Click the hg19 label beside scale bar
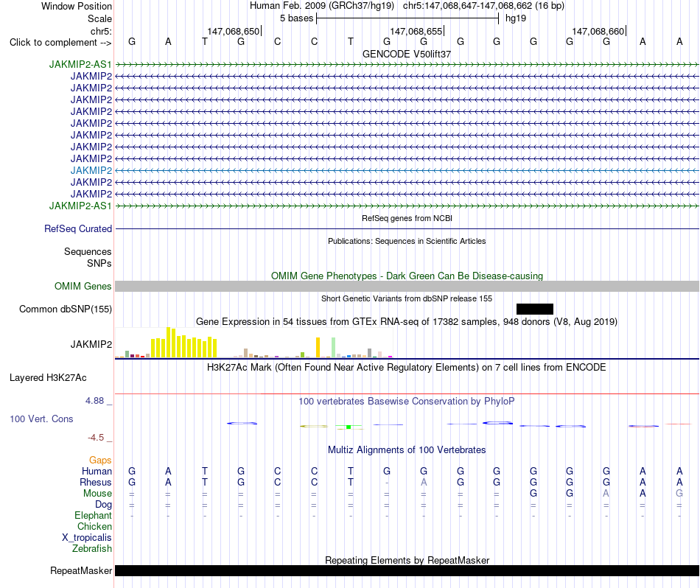Viewport: 700px width, 588px height. click(x=516, y=18)
